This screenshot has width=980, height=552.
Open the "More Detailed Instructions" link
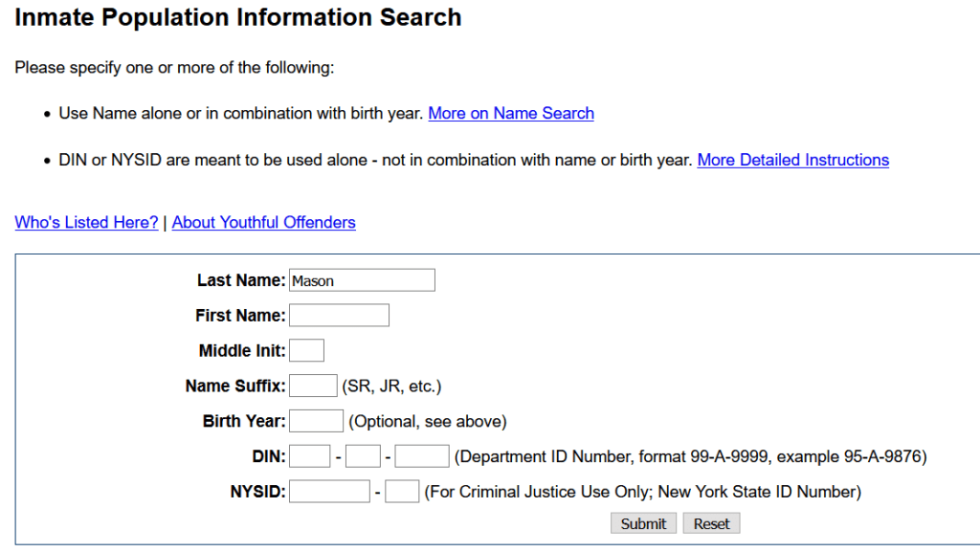click(x=792, y=160)
